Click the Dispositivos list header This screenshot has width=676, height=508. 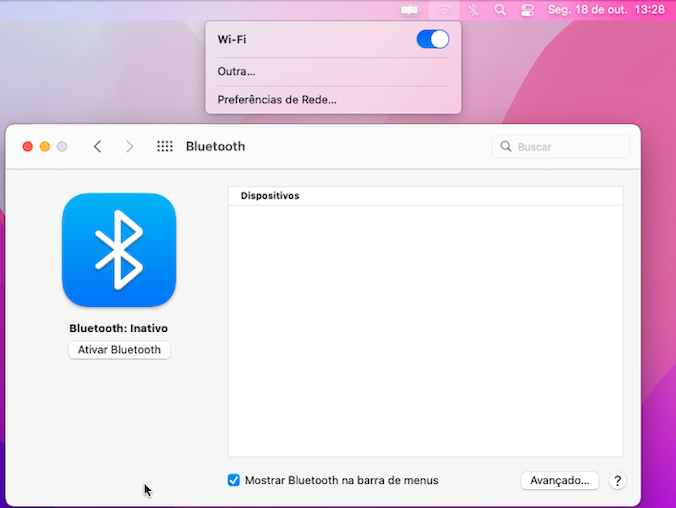click(425, 196)
